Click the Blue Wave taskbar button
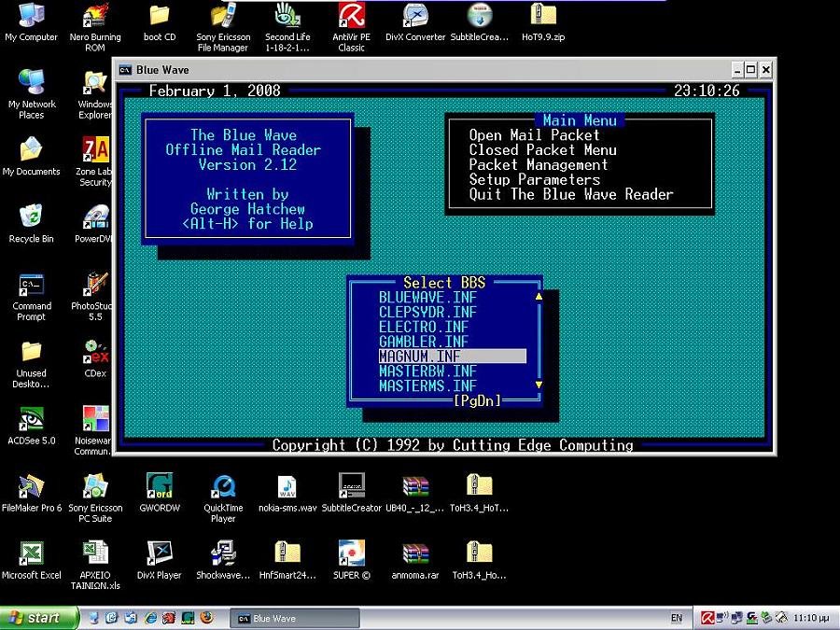This screenshot has width=840, height=630. coord(295,618)
